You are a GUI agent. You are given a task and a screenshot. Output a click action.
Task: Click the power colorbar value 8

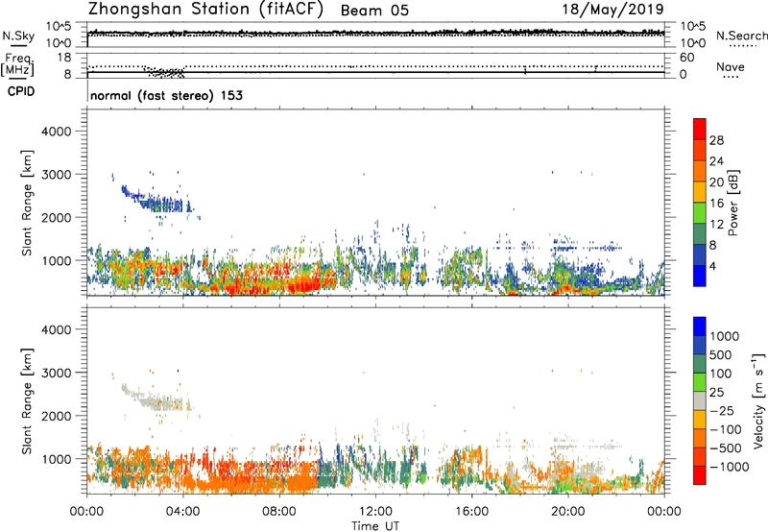(713, 245)
